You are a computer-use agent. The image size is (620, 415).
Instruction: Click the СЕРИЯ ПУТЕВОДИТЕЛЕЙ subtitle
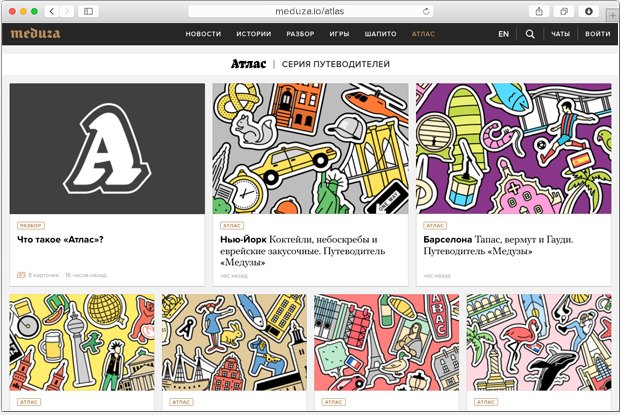tap(336, 64)
